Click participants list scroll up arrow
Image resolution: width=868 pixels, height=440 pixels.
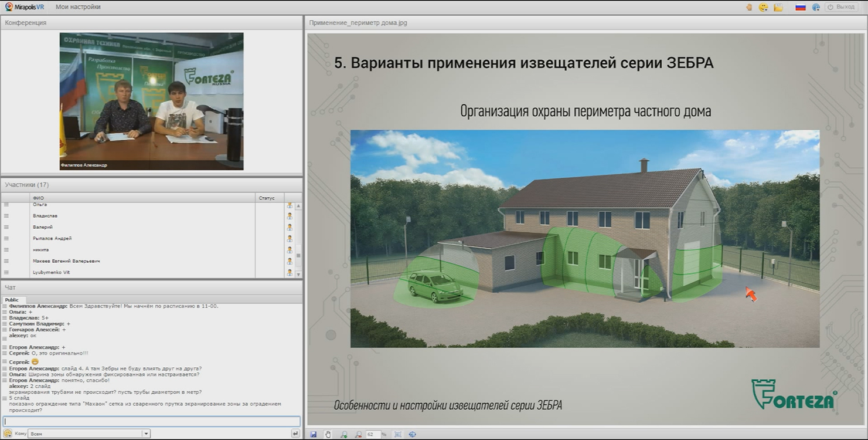click(x=298, y=206)
